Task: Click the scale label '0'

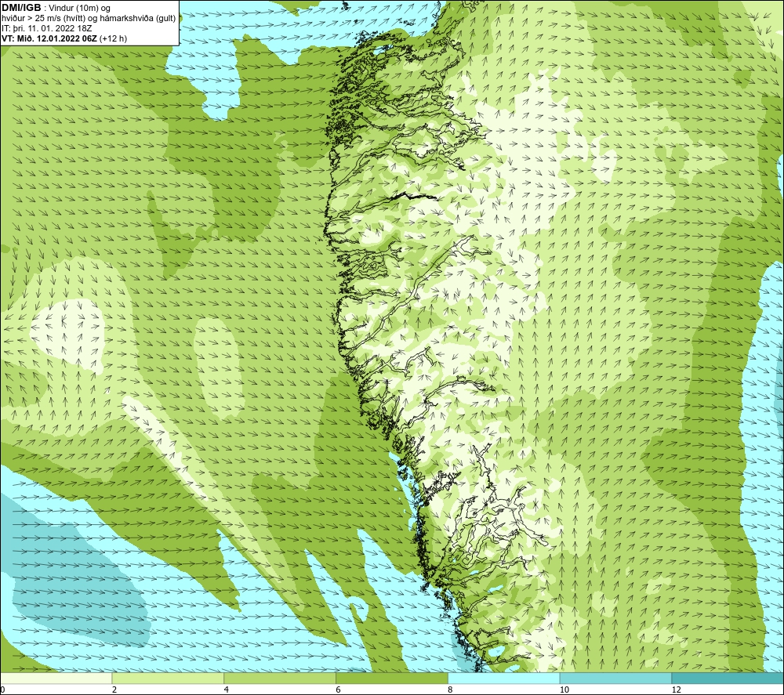Action: (2, 690)
